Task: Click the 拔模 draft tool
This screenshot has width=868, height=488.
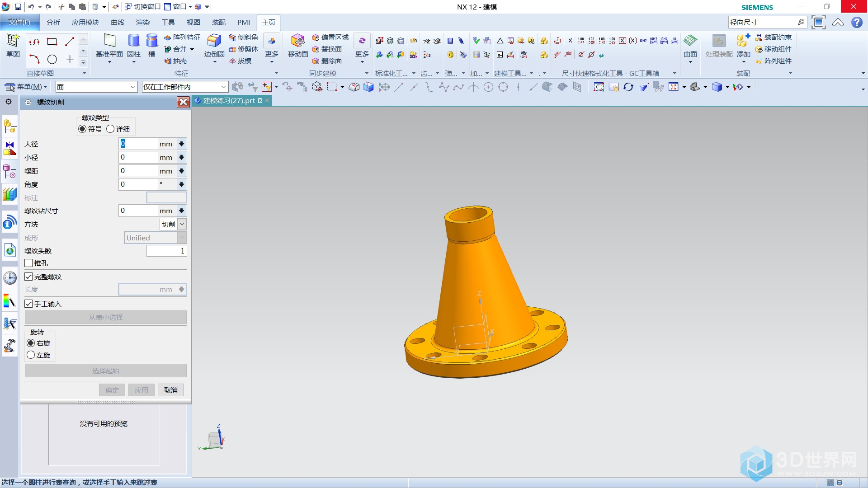Action: tap(240, 61)
